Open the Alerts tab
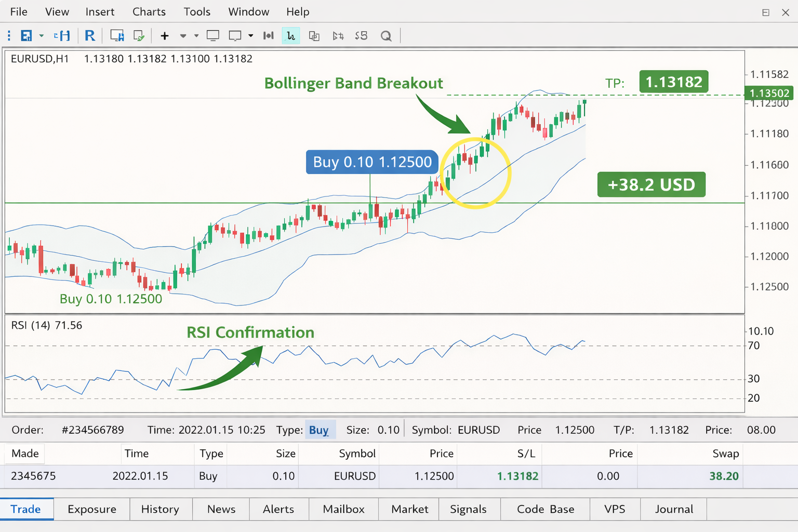 coord(278,509)
